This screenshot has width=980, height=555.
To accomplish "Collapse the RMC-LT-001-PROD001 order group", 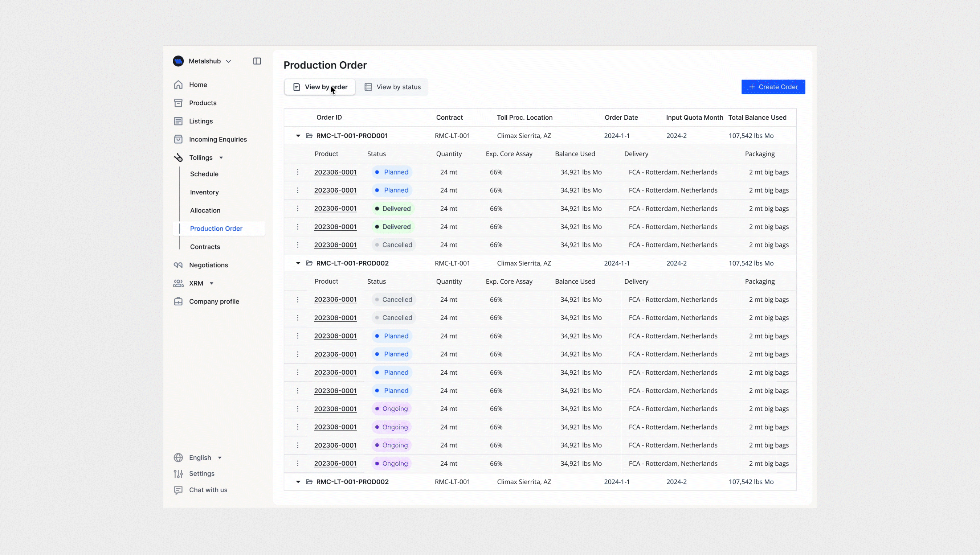I will pyautogui.click(x=298, y=135).
